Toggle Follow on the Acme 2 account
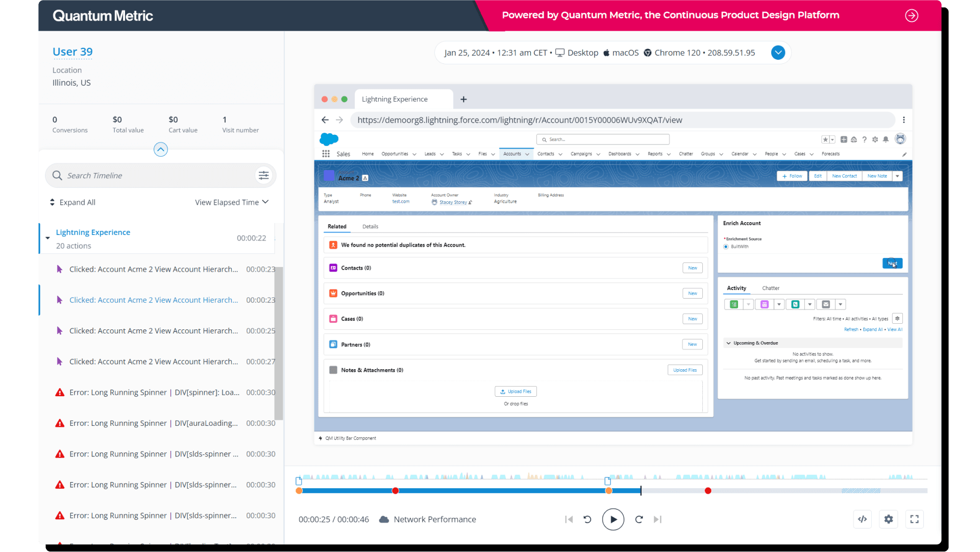Image resolution: width=980 pixels, height=552 pixels. [792, 176]
